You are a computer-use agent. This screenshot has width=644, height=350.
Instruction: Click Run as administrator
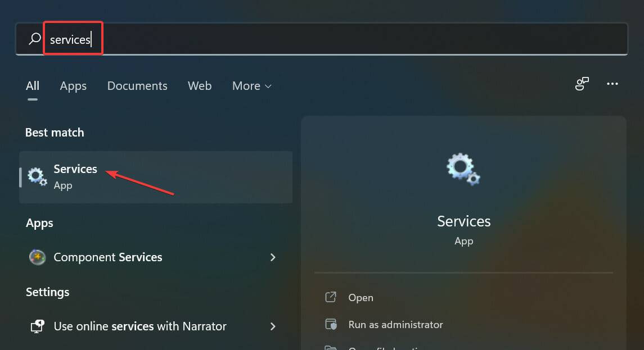point(395,324)
